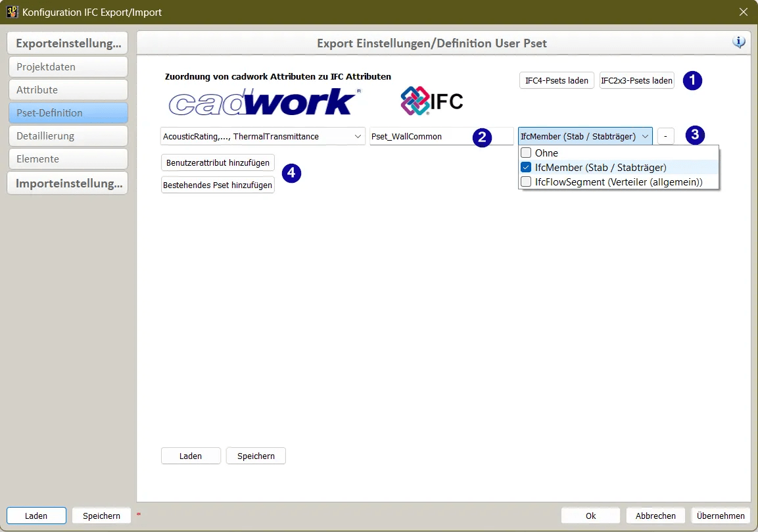The width and height of the screenshot is (758, 532).
Task: Expand the Importeinstellungen section
Action: pyautogui.click(x=68, y=183)
